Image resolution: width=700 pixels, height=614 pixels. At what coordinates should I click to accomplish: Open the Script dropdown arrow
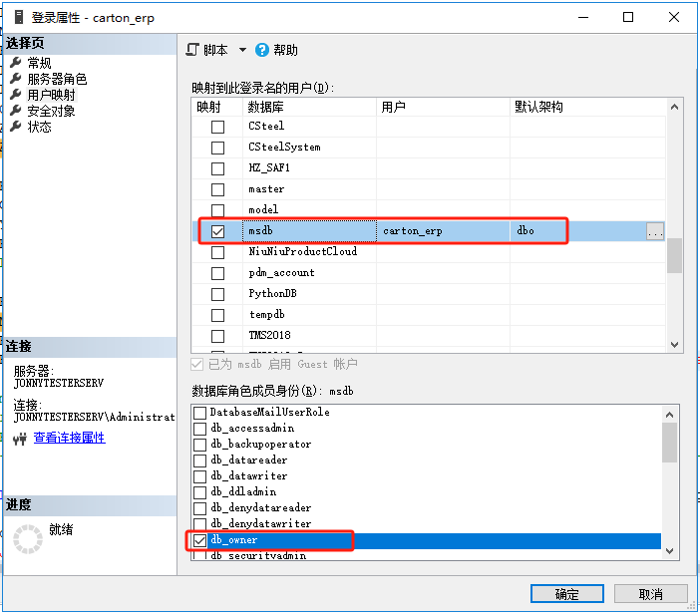242,50
